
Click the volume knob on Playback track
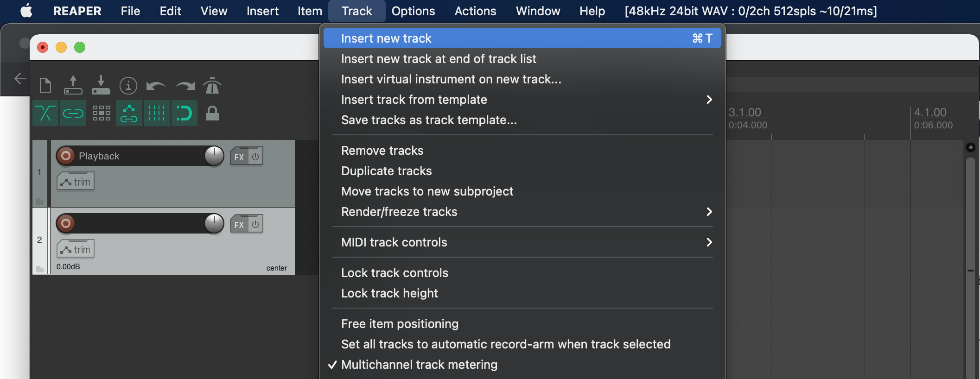pos(214,156)
